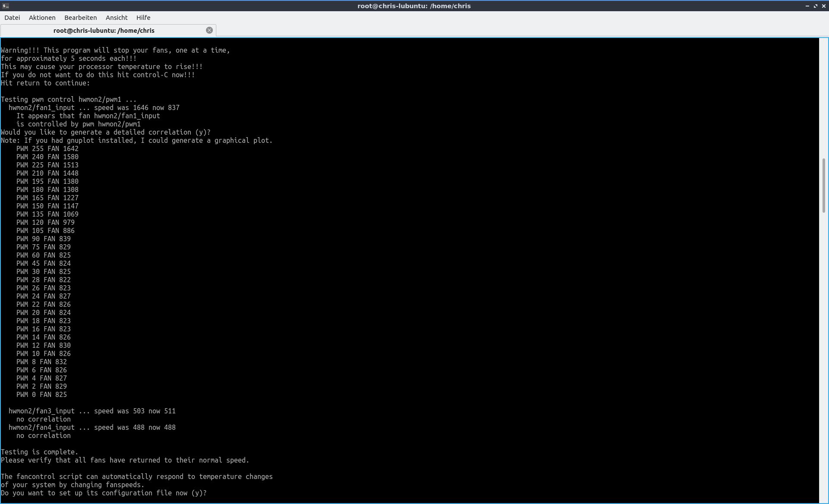This screenshot has width=829, height=504.
Task: Click the vertical scrollbar thumb
Action: coord(824,186)
